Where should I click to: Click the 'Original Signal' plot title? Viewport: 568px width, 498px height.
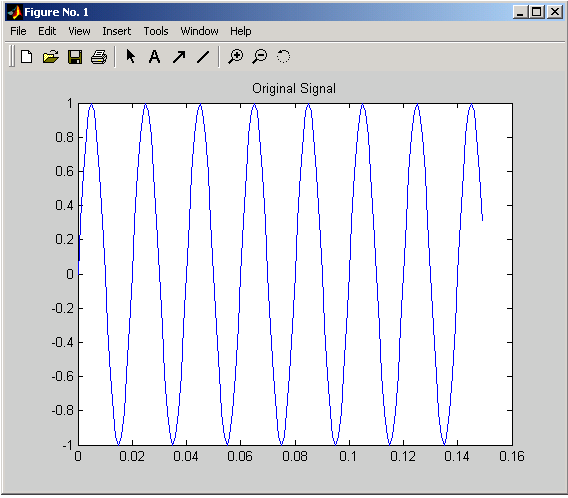pos(294,89)
